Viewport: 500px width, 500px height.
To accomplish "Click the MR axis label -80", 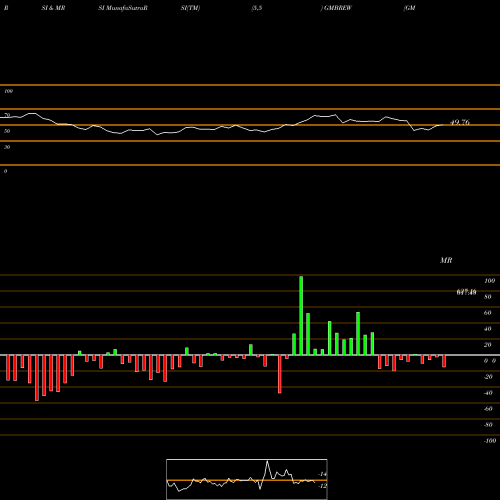I will point(488,425).
